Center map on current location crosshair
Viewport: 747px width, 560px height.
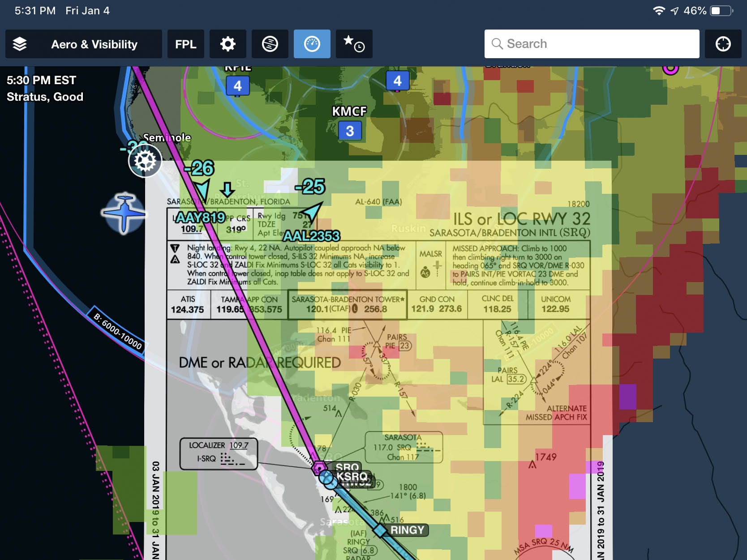point(723,44)
